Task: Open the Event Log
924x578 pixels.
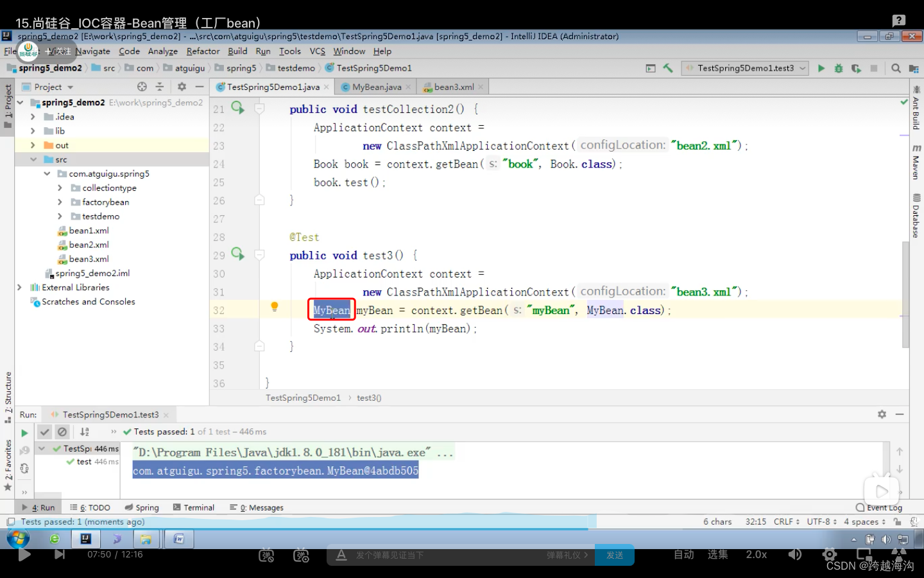Action: pos(879,507)
